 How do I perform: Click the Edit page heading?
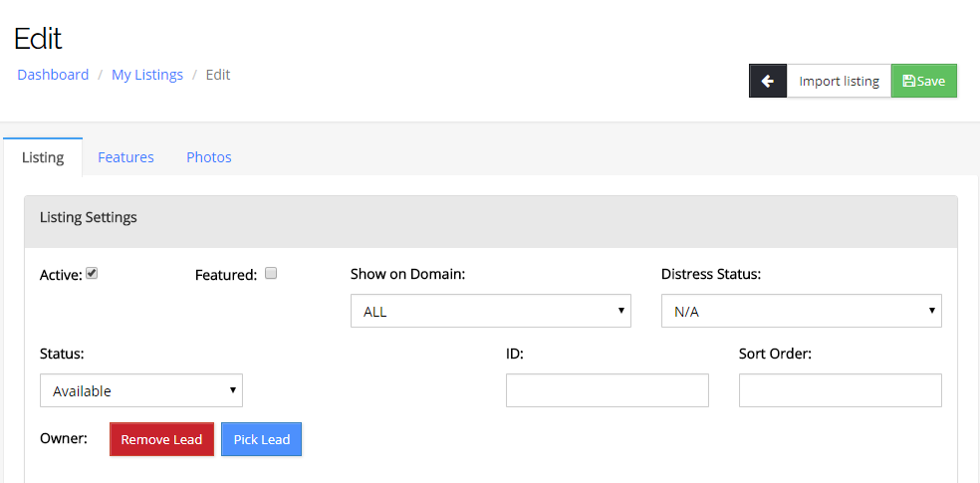tap(38, 38)
